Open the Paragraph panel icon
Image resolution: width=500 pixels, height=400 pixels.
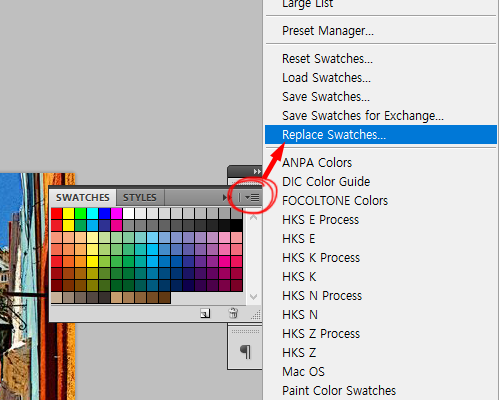click(x=245, y=351)
